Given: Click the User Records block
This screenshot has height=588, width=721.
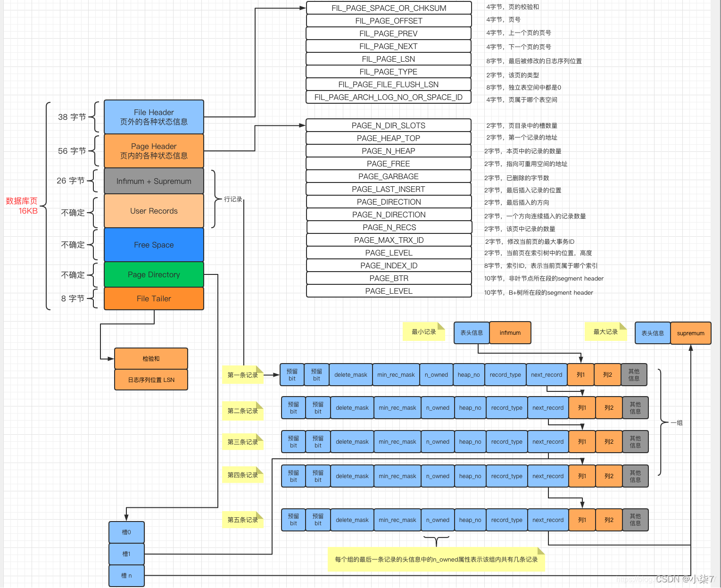Looking at the screenshot, I should pyautogui.click(x=154, y=211).
